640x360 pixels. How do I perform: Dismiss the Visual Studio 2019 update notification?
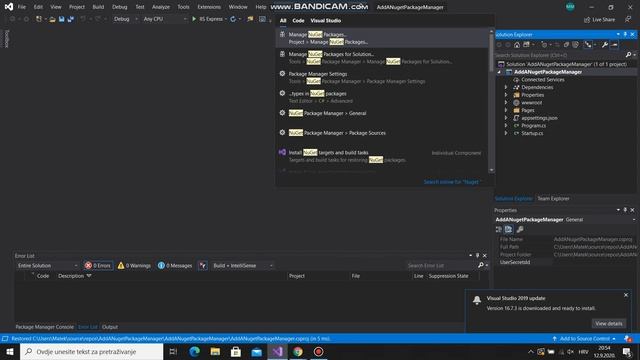(626, 295)
